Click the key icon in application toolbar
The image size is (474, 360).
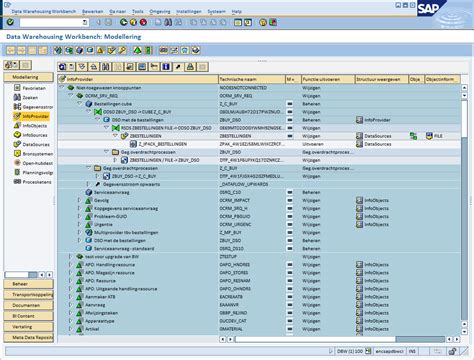coord(122,50)
